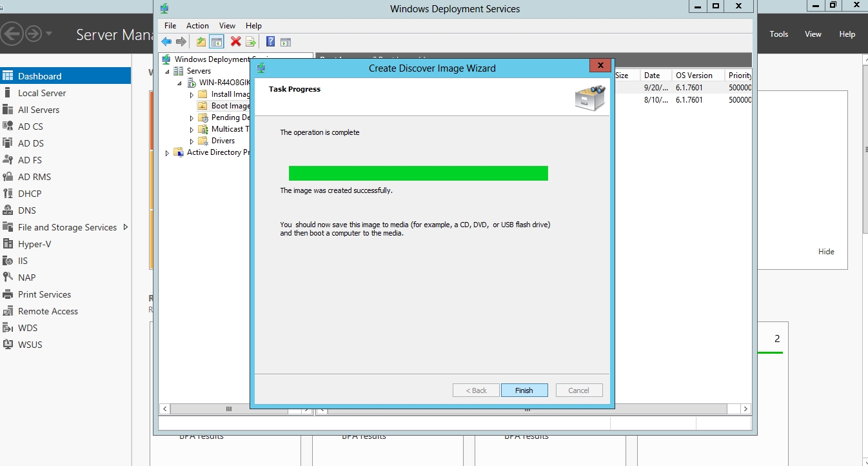The height and width of the screenshot is (466, 868).
Task: Open Server Manager's Help menu
Action: tap(847, 34)
